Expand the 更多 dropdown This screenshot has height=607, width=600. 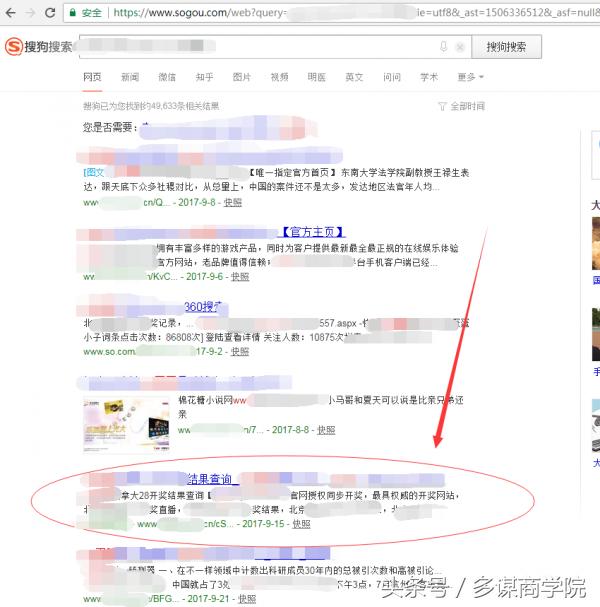(x=470, y=77)
